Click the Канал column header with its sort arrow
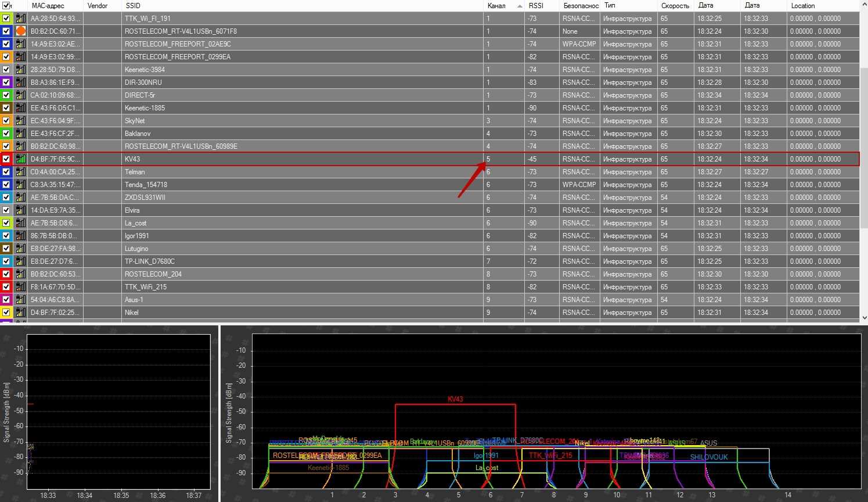868x502 pixels. pos(504,5)
